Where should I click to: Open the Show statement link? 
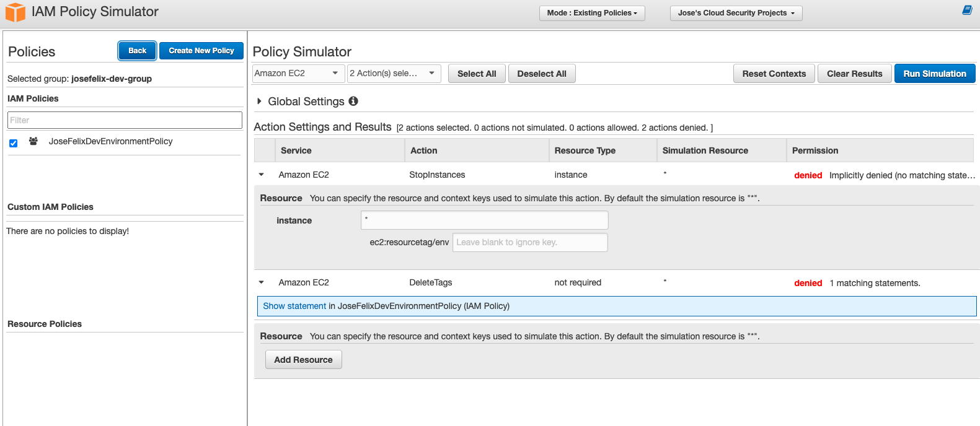pos(294,306)
